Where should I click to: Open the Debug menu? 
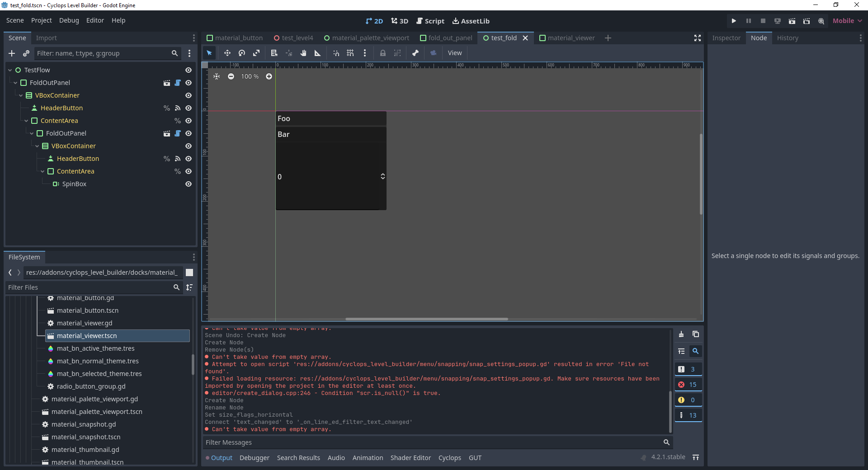coord(69,20)
